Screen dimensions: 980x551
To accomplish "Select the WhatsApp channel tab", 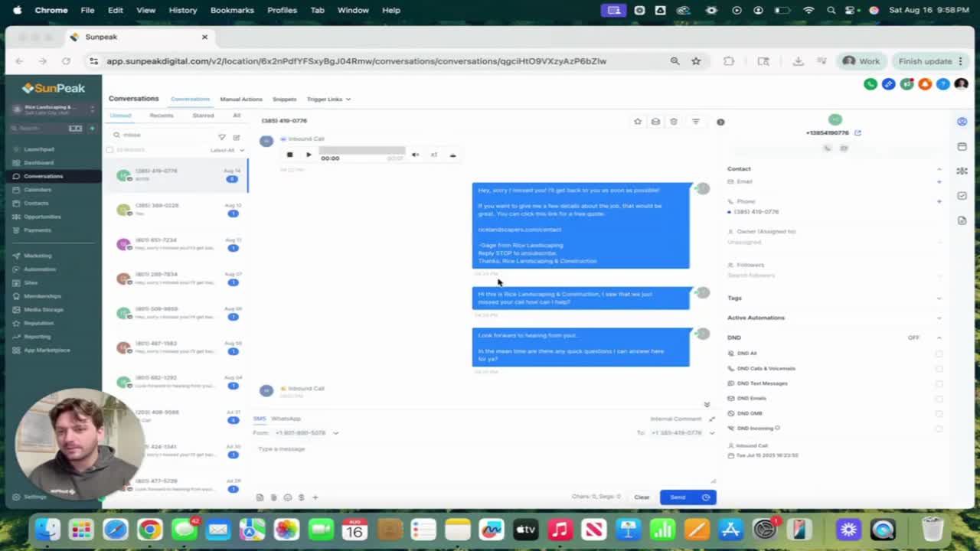I will (x=286, y=419).
